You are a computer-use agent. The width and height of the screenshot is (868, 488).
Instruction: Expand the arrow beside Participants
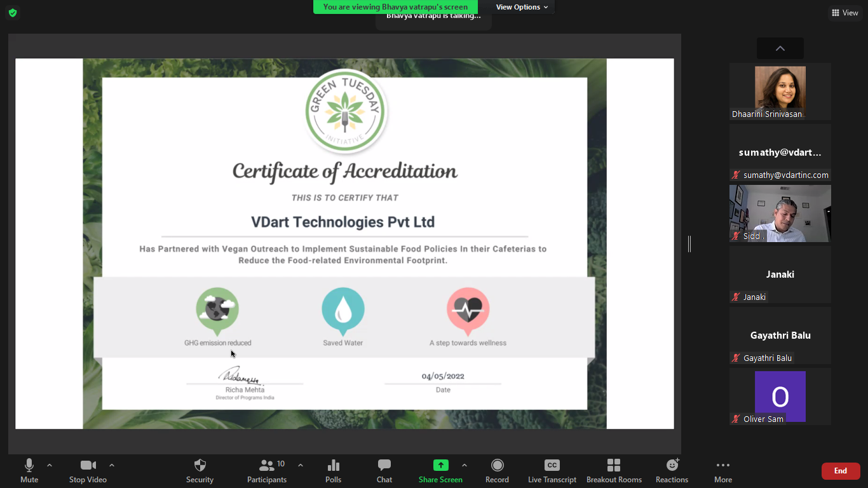(301, 465)
